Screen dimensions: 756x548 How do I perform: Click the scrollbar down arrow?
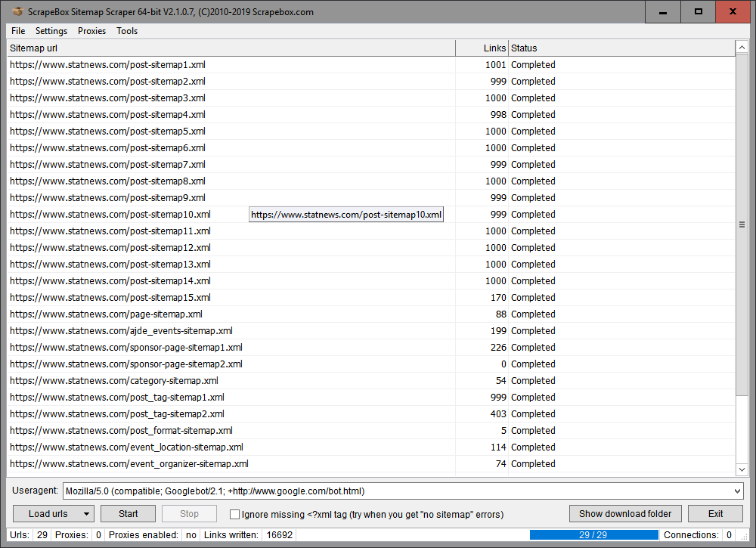tap(742, 469)
